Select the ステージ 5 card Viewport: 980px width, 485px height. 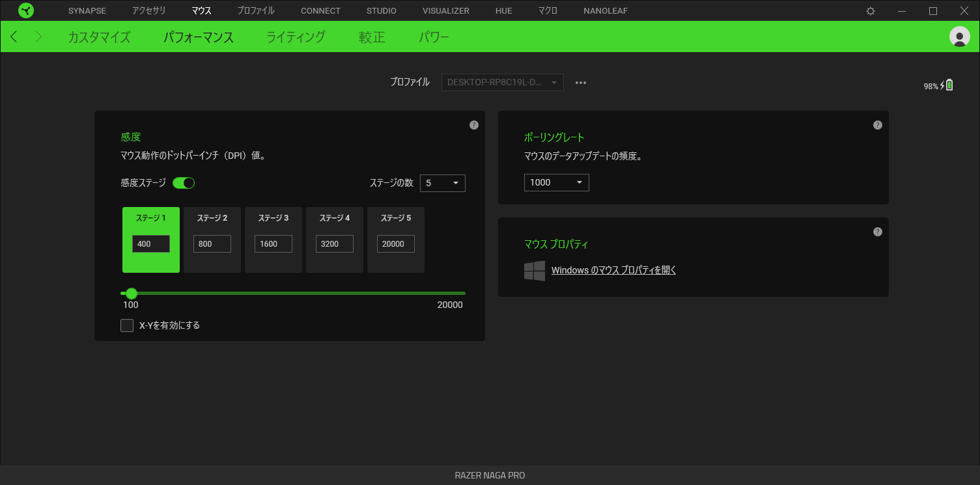tap(396, 240)
